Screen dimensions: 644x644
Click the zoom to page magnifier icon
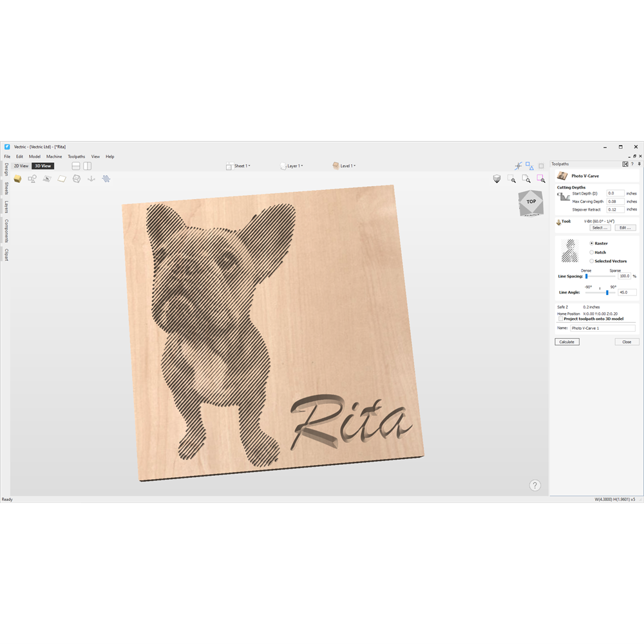(x=526, y=178)
